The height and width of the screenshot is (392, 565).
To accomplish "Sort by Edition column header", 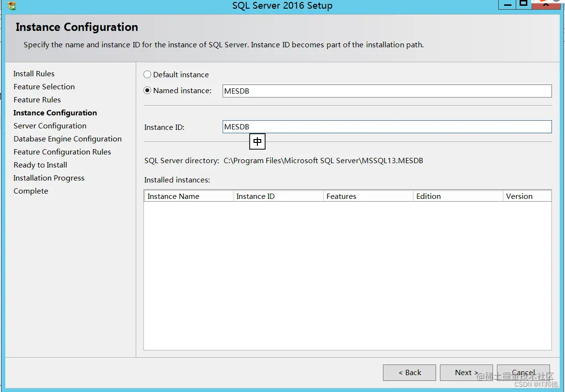I will 458,196.
